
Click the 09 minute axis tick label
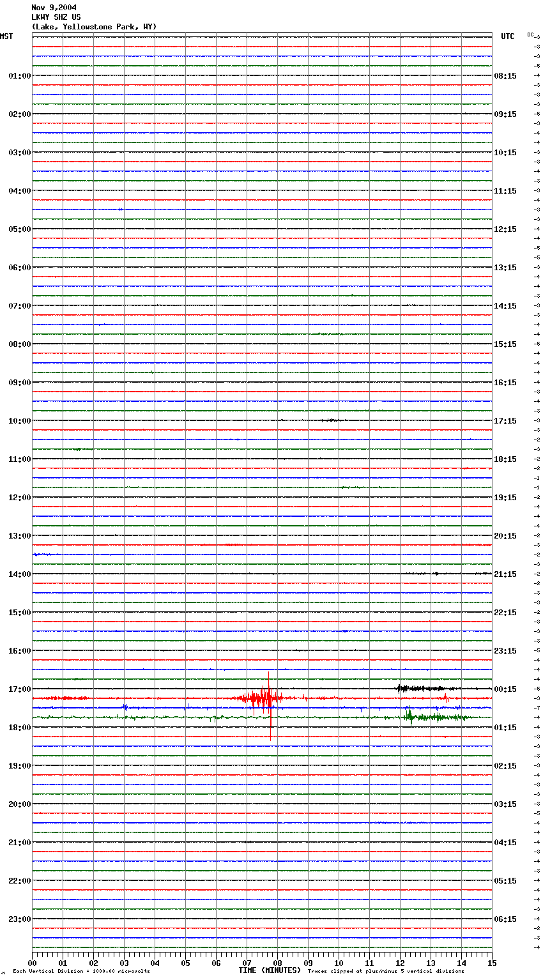[308, 963]
